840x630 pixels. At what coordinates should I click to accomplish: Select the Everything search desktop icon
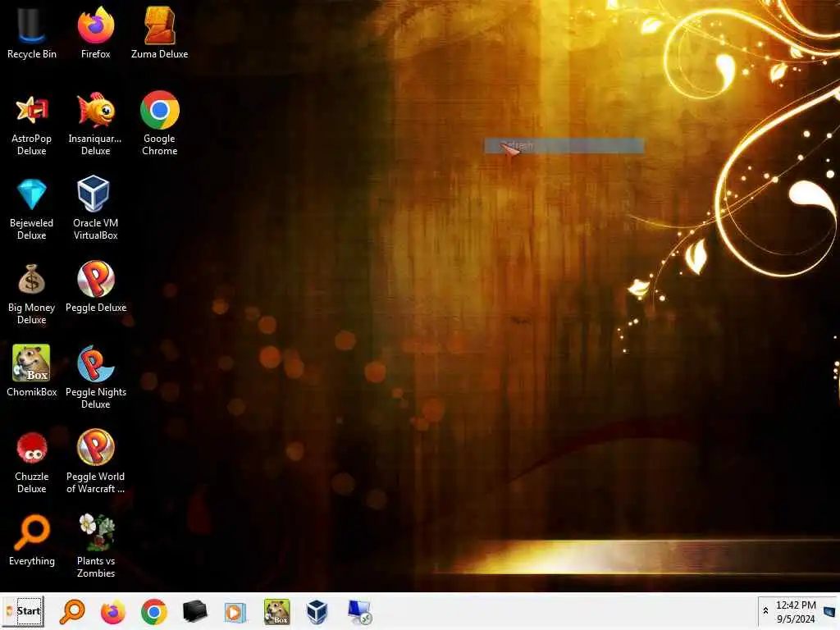coord(32,540)
